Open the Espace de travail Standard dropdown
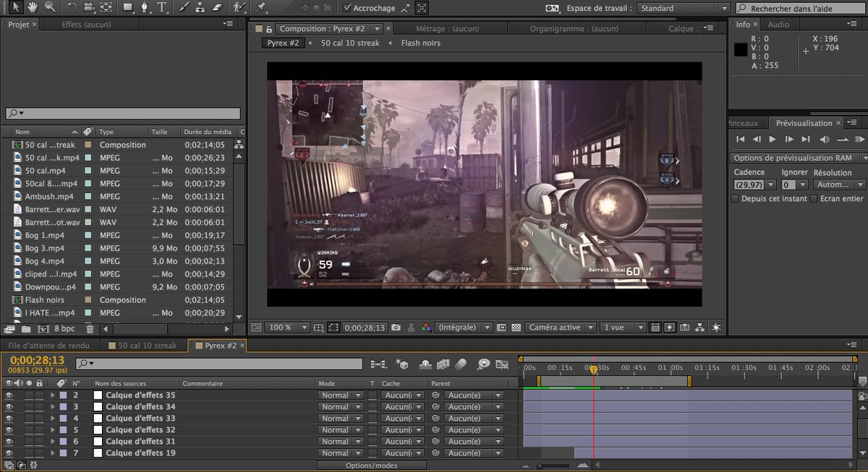Image resolution: width=868 pixels, height=472 pixels. pos(683,8)
